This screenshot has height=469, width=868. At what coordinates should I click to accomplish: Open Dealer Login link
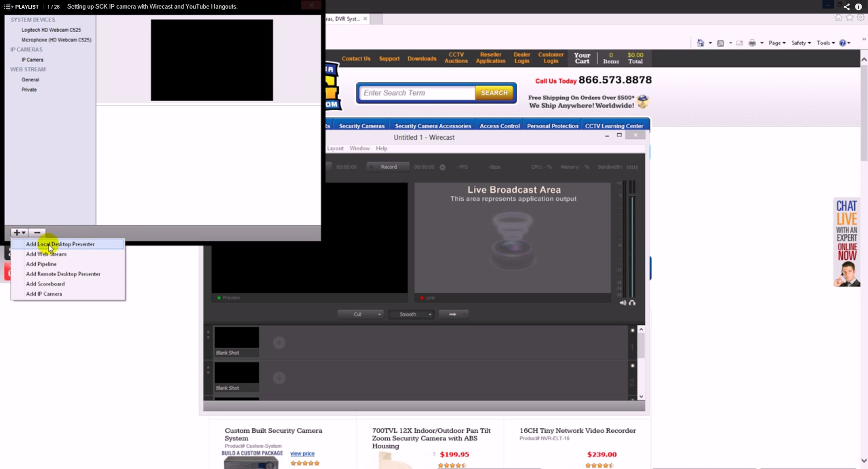pyautogui.click(x=522, y=58)
